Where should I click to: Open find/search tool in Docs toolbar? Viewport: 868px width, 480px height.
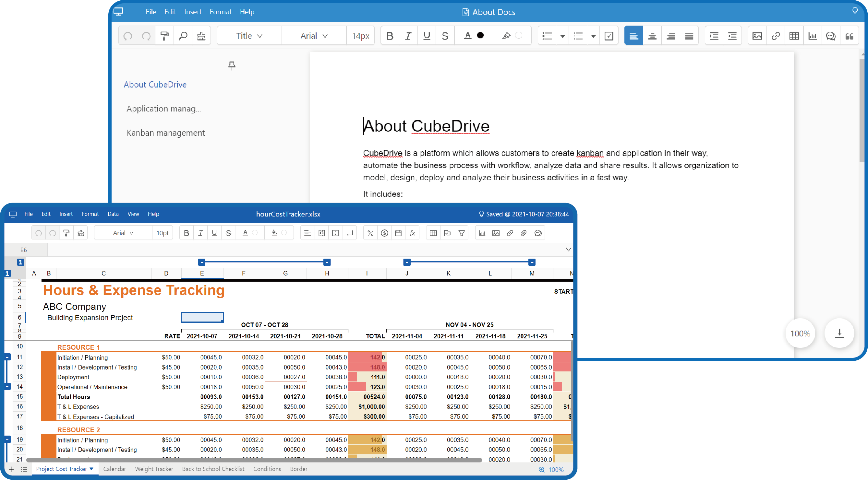click(183, 36)
